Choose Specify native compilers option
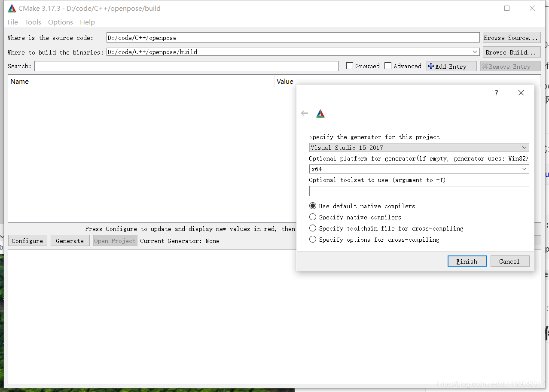The height and width of the screenshot is (392, 549). pyautogui.click(x=313, y=217)
